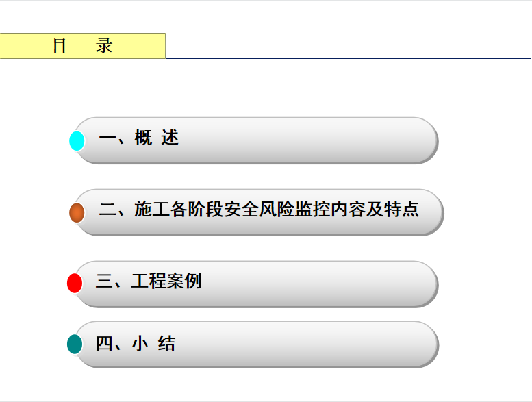Click the yellow 目录 title box
This screenshot has height=402, width=532.
point(83,46)
